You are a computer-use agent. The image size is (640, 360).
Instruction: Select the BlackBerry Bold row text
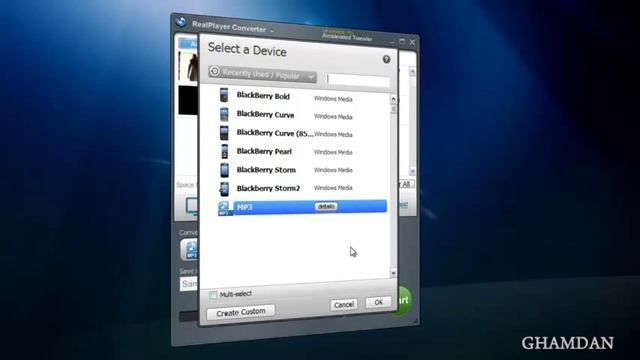pyautogui.click(x=263, y=96)
